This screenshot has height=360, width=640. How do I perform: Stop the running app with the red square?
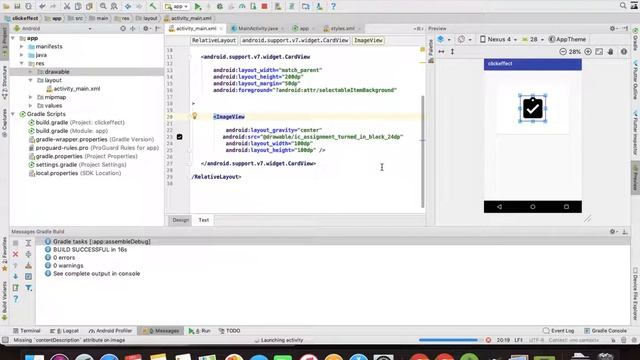pos(264,6)
